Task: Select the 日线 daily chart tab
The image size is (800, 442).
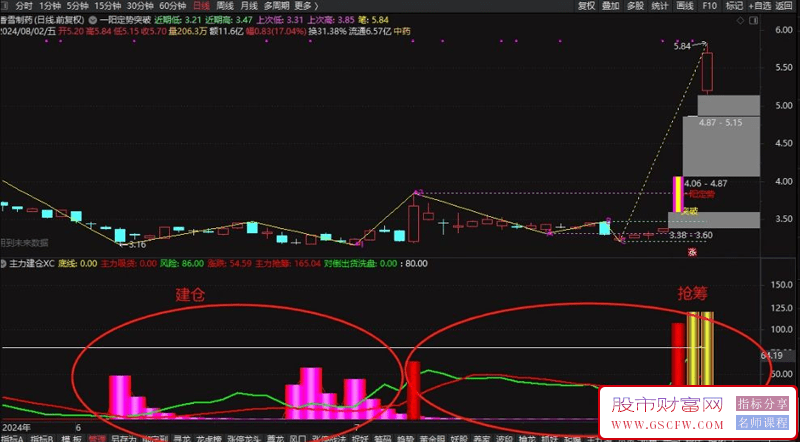Action: [201, 6]
